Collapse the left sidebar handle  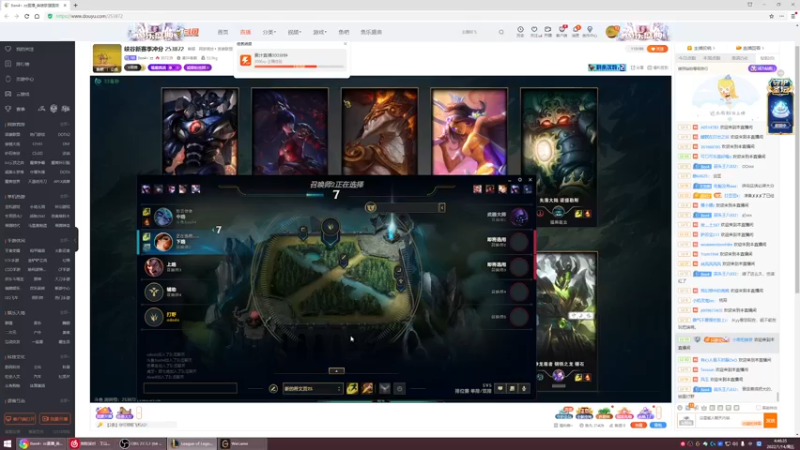76,239
